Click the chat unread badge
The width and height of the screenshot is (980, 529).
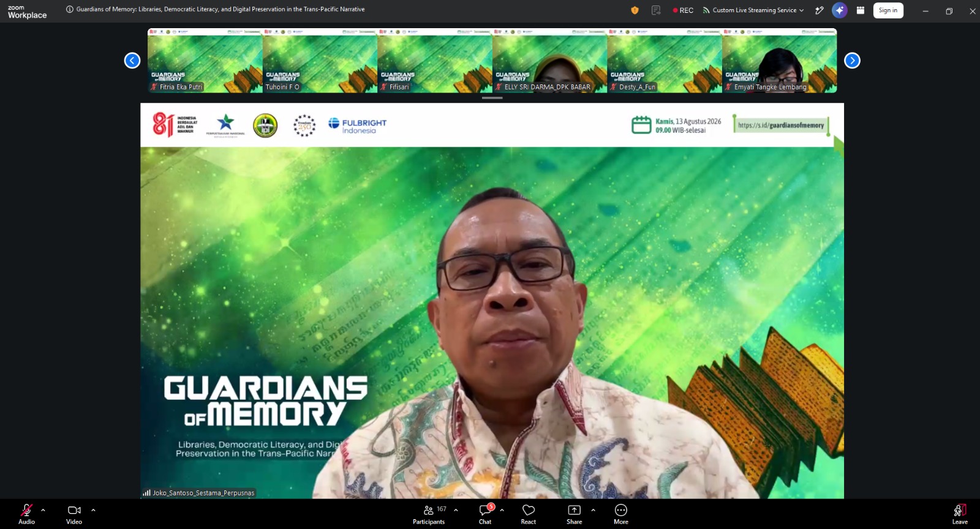491,507
